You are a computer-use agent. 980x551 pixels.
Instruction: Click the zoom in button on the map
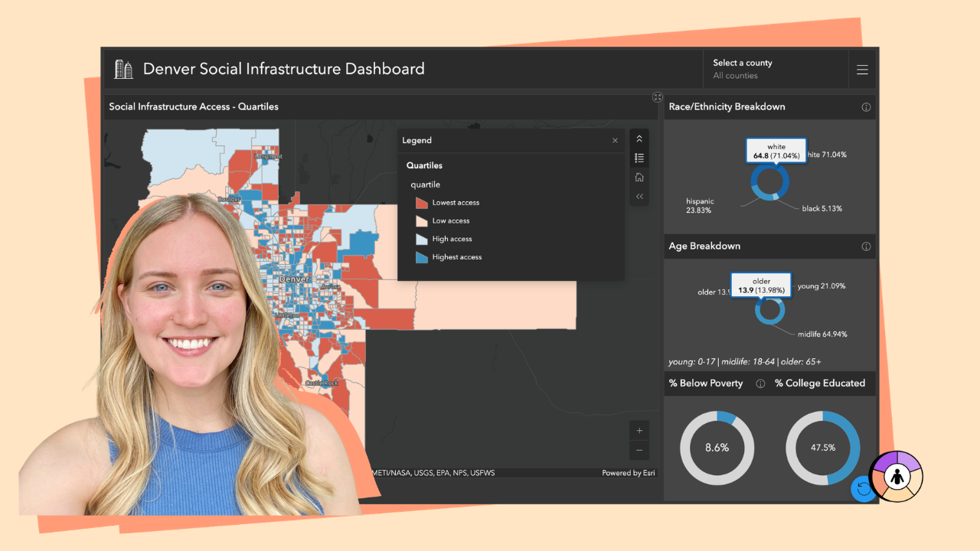point(639,430)
